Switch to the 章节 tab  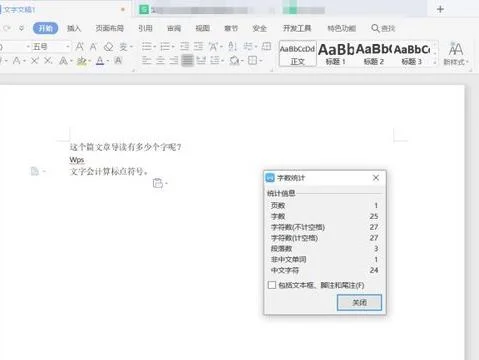point(231,28)
